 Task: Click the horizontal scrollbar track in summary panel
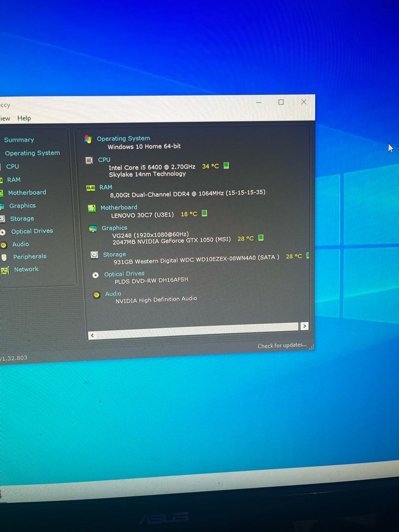click(197, 331)
